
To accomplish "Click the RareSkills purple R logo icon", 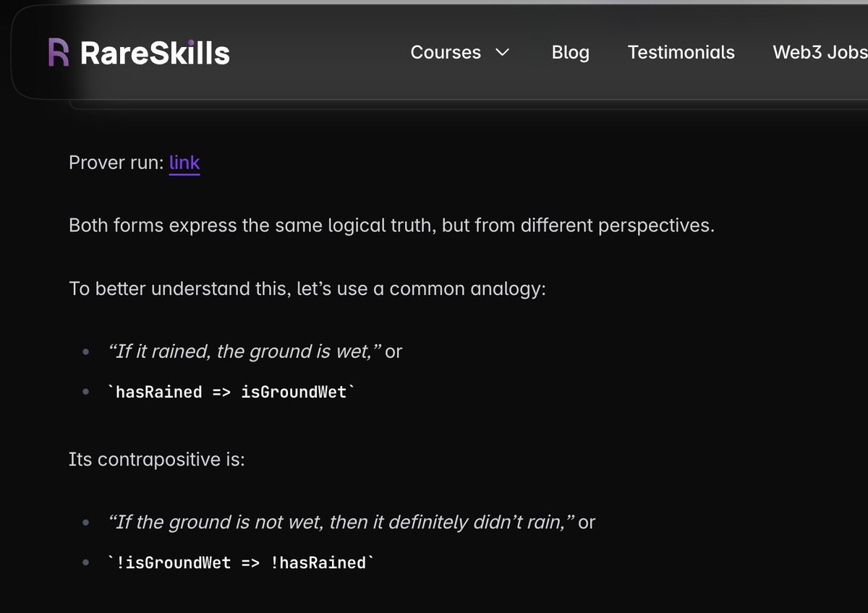I will pyautogui.click(x=59, y=52).
